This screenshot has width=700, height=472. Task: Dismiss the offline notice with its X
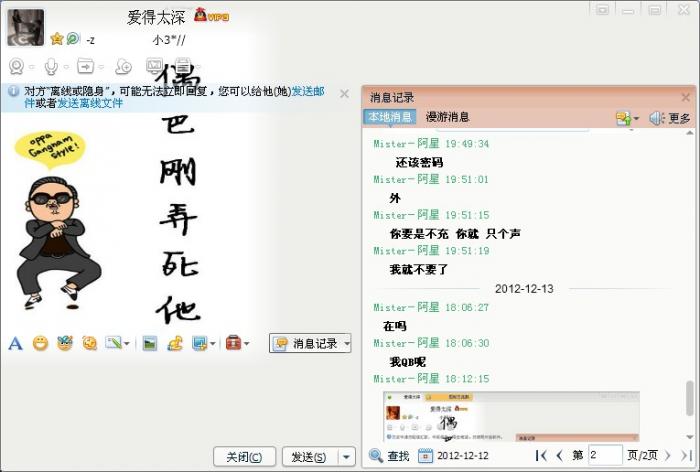(344, 94)
